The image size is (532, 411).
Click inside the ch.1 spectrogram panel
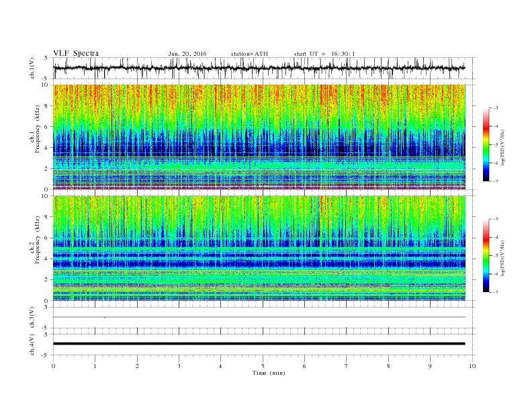[259, 137]
